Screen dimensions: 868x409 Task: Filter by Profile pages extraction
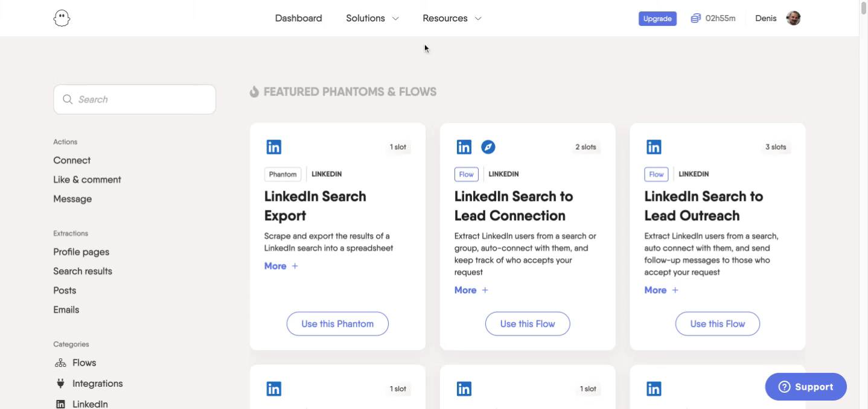pos(81,252)
